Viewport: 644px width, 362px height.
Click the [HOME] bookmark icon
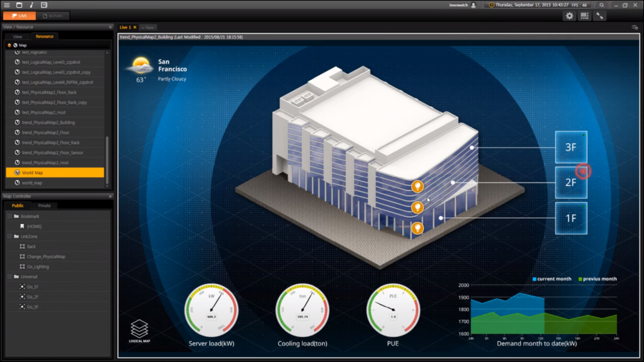pyautogui.click(x=22, y=226)
